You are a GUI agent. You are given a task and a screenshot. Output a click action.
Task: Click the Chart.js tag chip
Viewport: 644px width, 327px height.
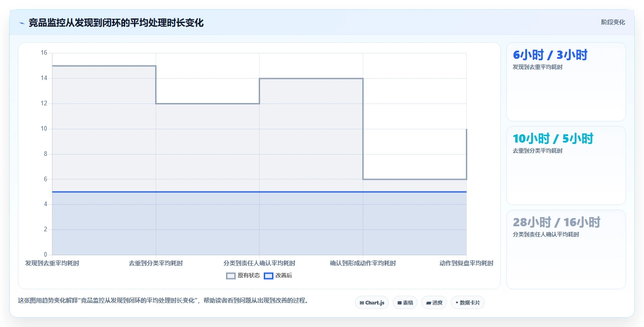(372, 303)
